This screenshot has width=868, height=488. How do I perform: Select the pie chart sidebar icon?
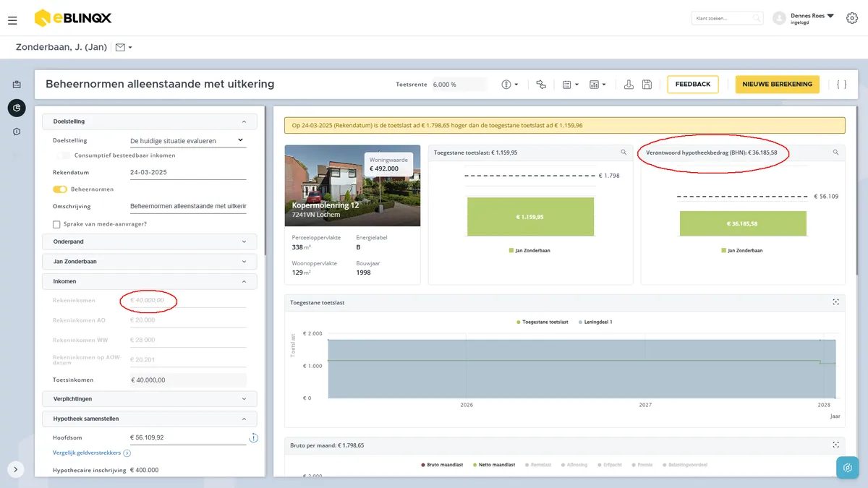coord(17,108)
